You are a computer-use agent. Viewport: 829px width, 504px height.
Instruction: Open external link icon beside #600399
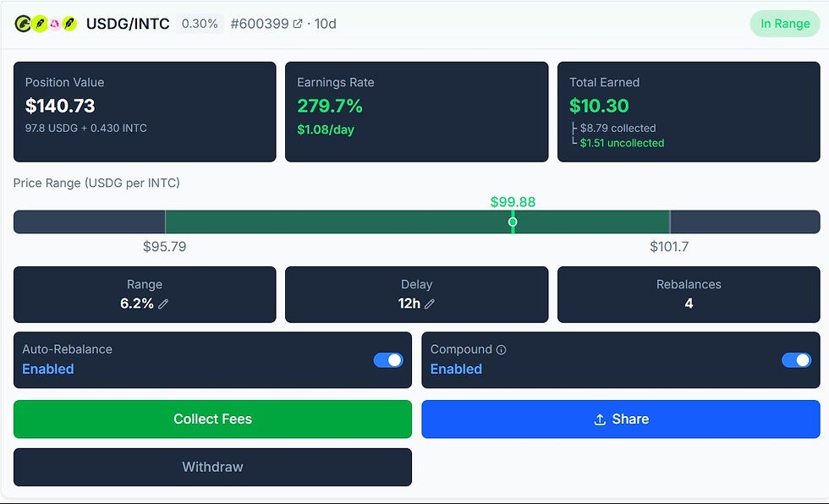click(x=298, y=24)
